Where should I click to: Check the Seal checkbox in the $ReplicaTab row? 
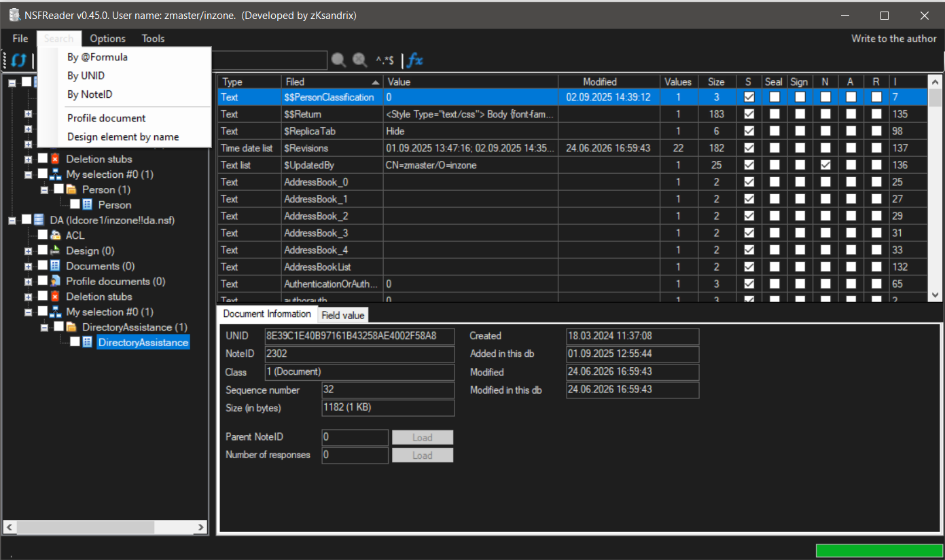coord(774,131)
